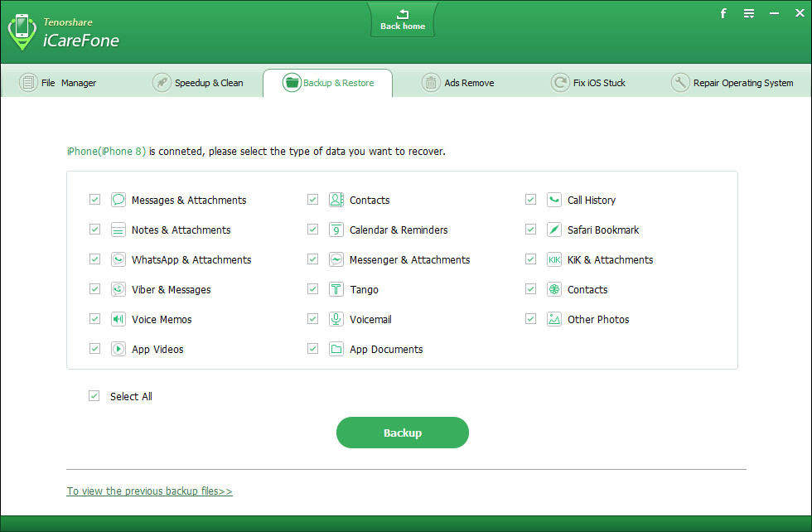Uncheck the WhatsApp & Attachments checkbox
This screenshot has height=532, width=812.
coord(94,259)
